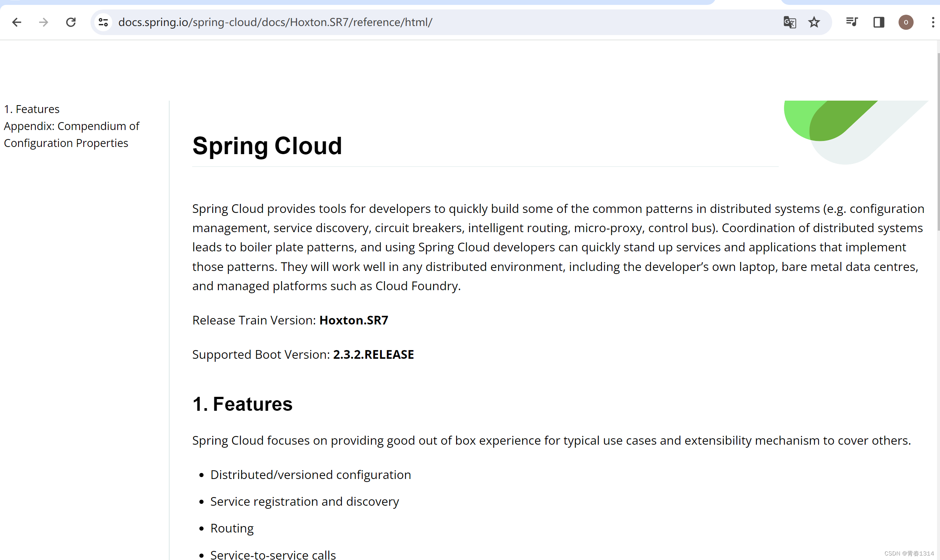The image size is (940, 560).
Task: Go back to the previous page
Action: pos(17,22)
